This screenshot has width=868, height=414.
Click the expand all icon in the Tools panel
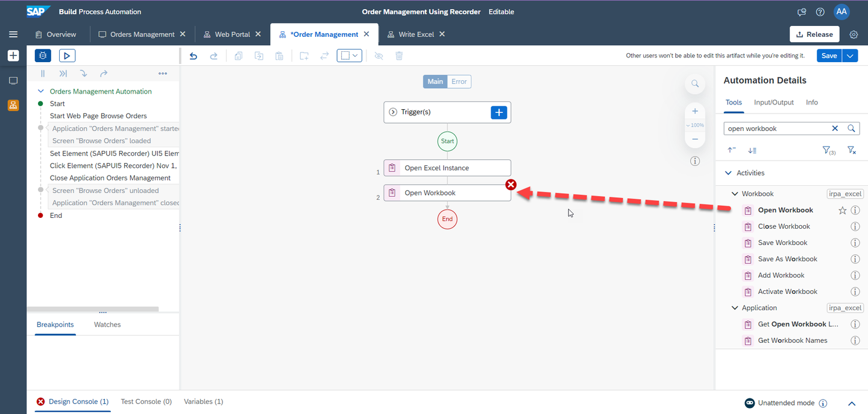point(752,150)
